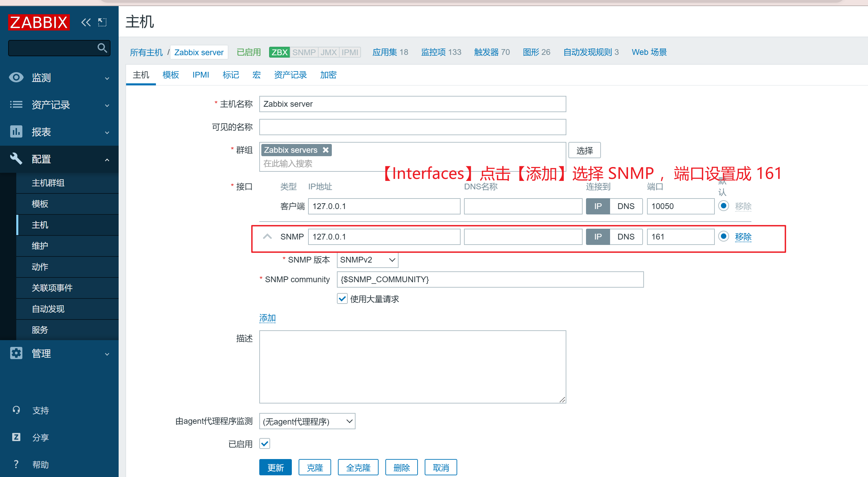Image resolution: width=868 pixels, height=477 pixels.
Task: Choose IP connection for SNMP interface
Action: point(598,236)
